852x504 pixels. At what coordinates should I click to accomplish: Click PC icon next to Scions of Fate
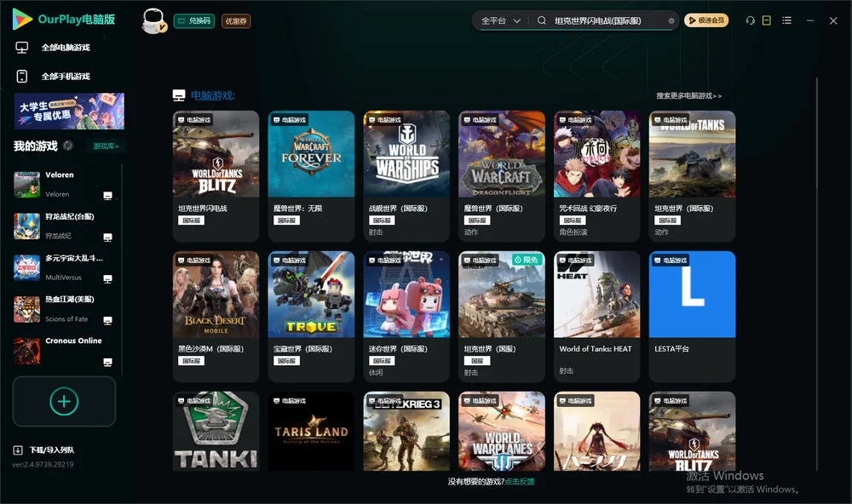click(x=107, y=320)
